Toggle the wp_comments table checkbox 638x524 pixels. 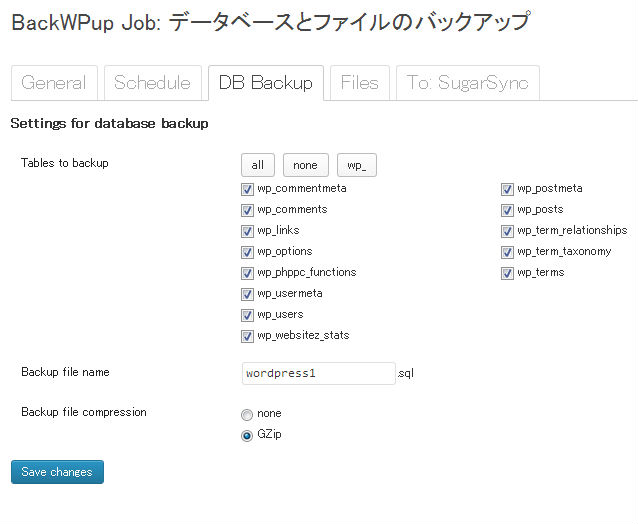point(247,210)
